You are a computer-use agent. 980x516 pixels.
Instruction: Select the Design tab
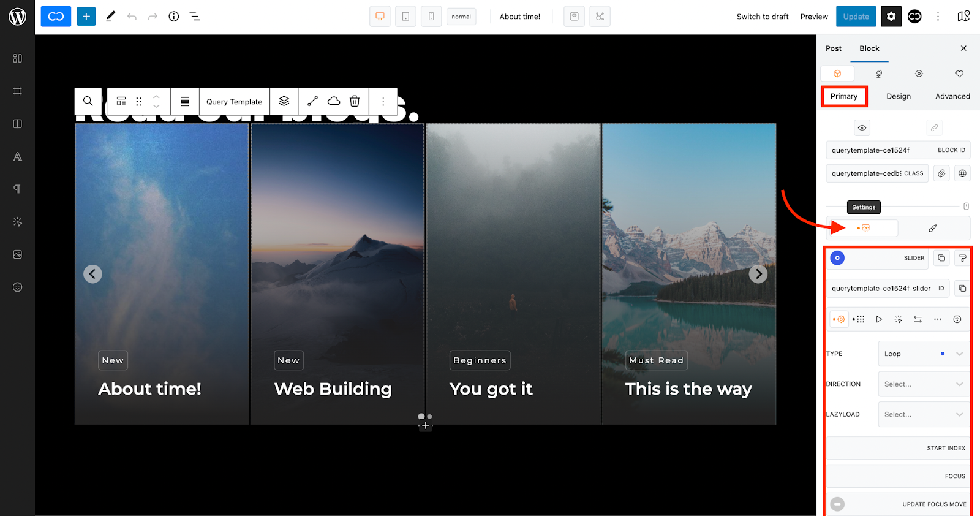(899, 96)
